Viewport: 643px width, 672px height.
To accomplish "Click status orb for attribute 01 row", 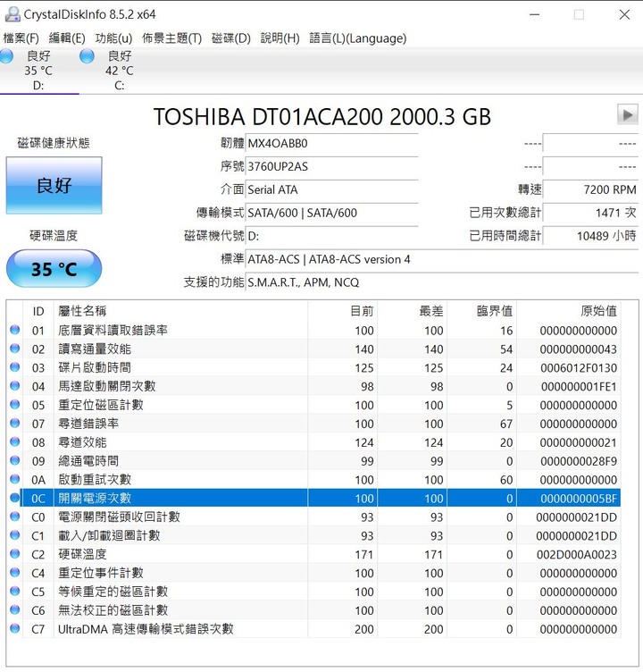I will pyautogui.click(x=15, y=330).
